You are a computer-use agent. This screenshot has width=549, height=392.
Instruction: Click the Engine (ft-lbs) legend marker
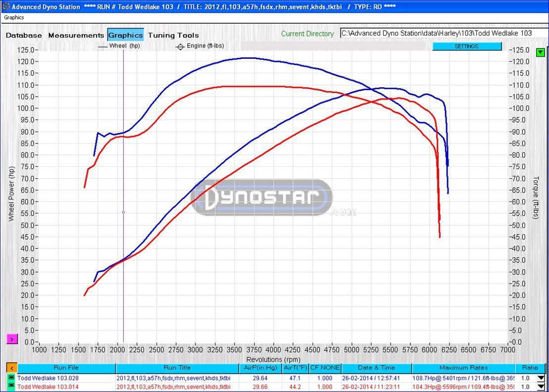(x=180, y=47)
